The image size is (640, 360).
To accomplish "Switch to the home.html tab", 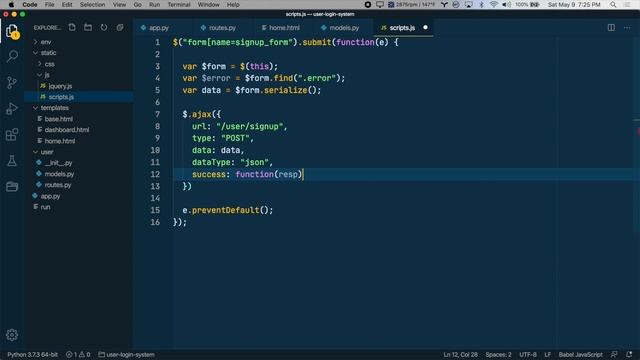I will click(284, 28).
